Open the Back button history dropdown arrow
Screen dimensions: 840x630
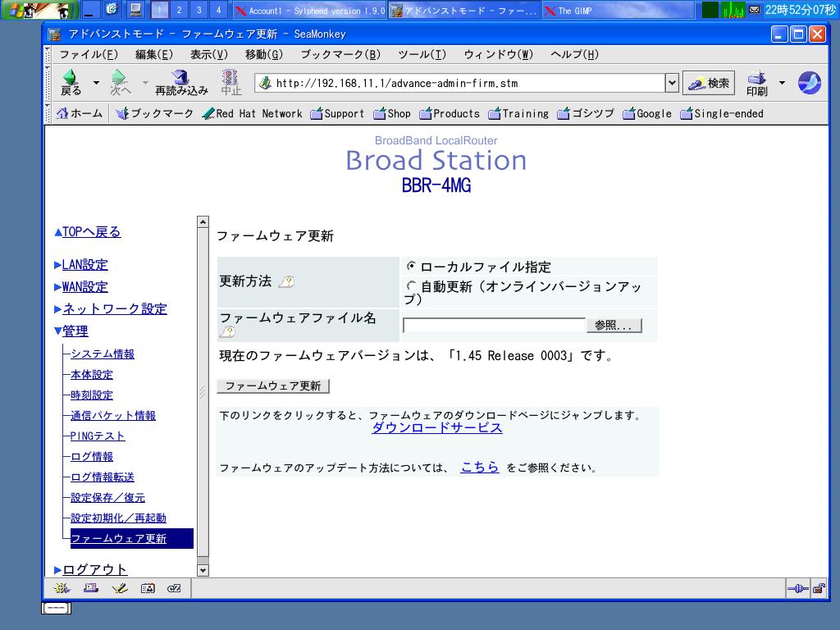(x=96, y=83)
